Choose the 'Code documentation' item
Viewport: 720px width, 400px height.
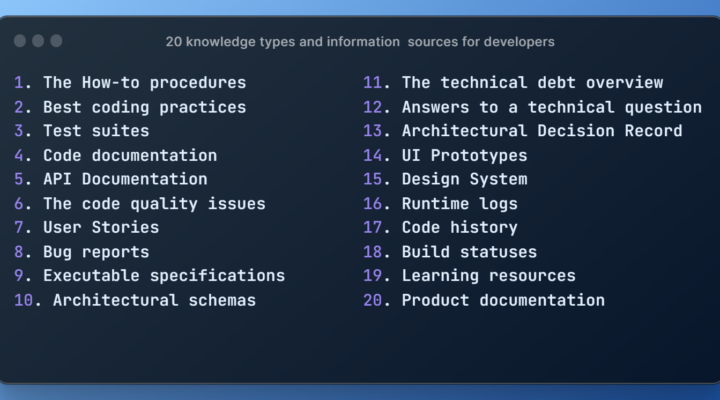point(130,155)
